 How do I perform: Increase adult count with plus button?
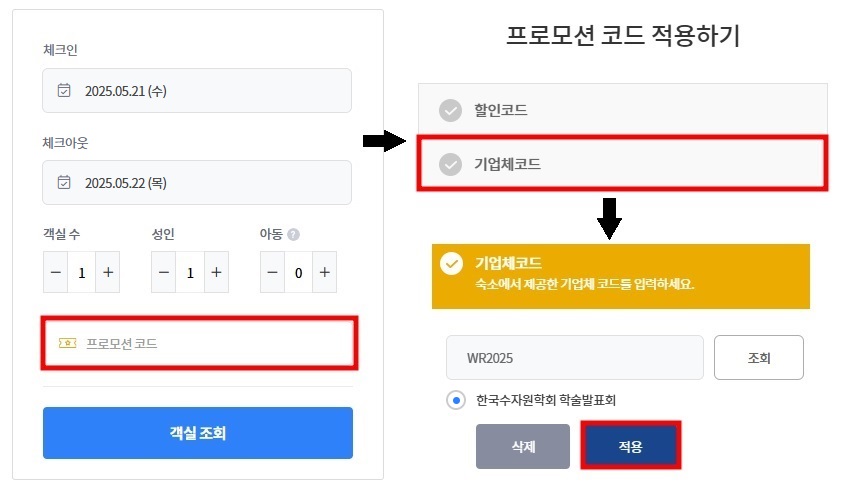216,272
